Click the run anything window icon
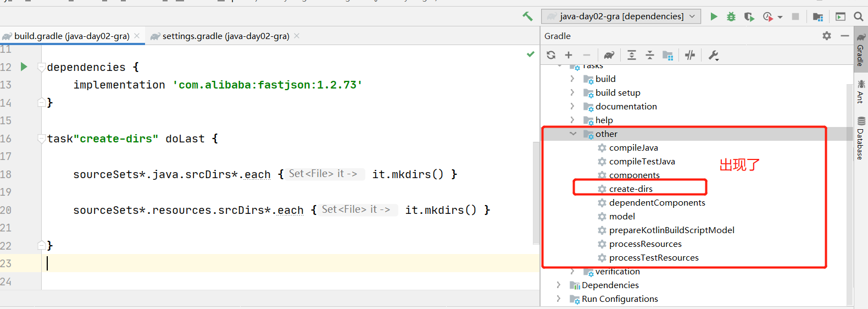 coord(841,16)
